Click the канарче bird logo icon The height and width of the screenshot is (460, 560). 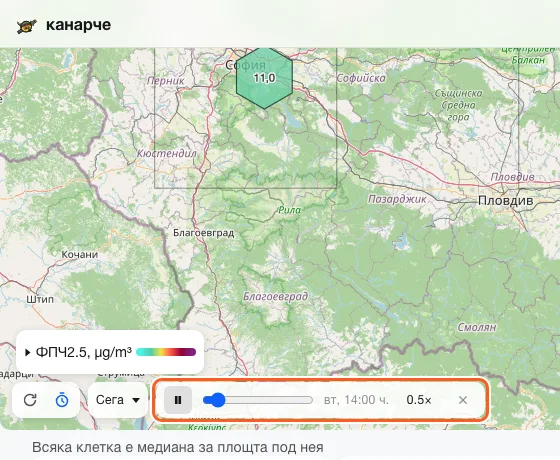click(x=27, y=26)
